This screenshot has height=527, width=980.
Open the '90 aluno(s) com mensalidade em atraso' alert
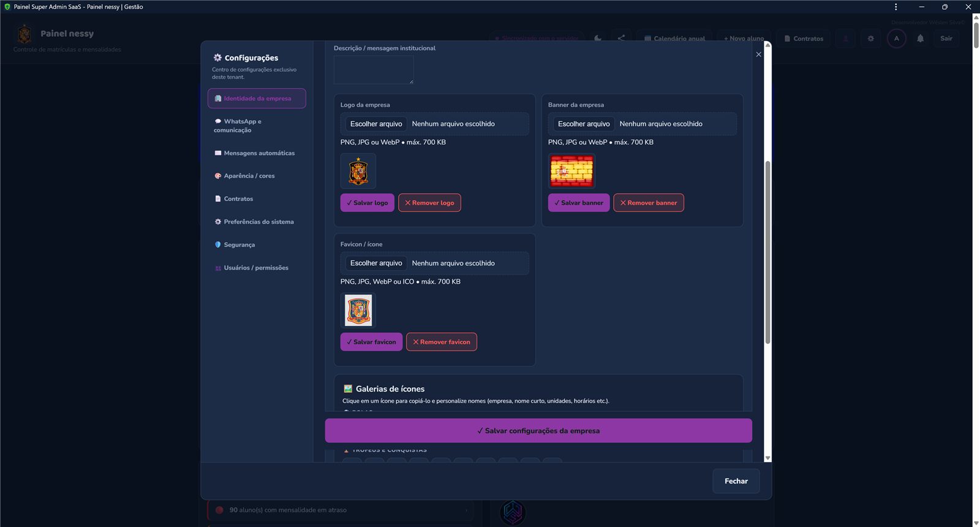[x=341, y=510]
